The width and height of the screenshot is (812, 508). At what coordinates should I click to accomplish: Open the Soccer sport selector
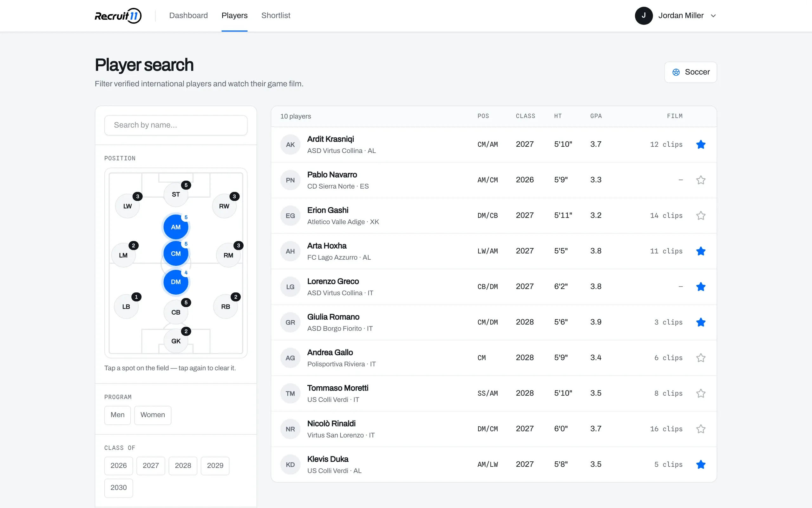[691, 72]
